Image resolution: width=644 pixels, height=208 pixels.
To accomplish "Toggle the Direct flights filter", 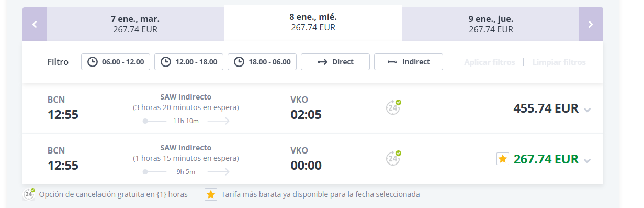I will tap(335, 62).
